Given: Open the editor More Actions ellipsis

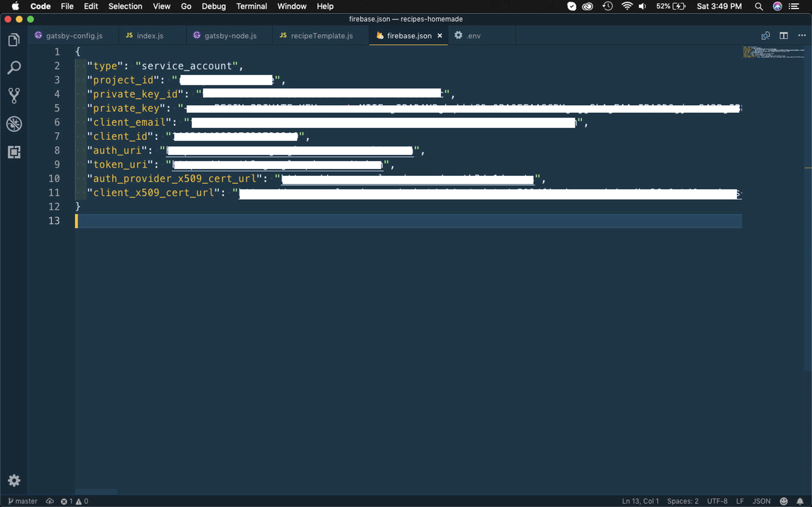Looking at the screenshot, I should (x=802, y=36).
